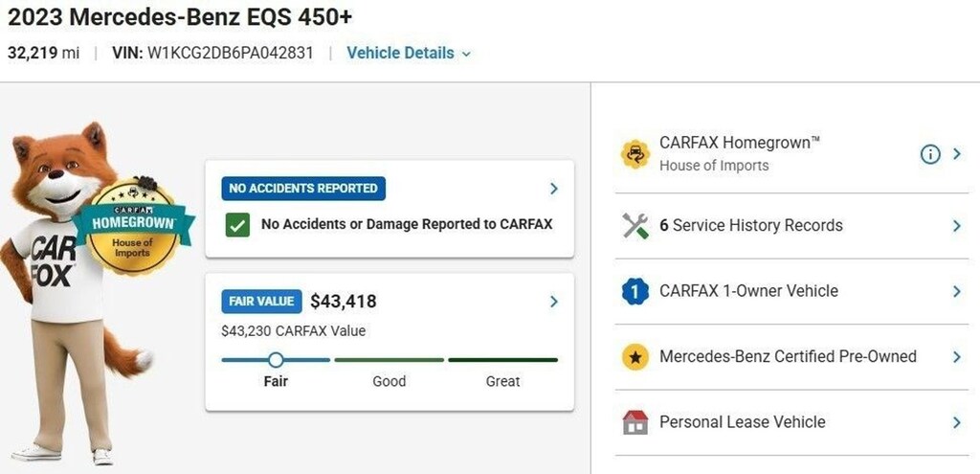
Task: Expand the Vehicle Details dropdown
Action: click(x=409, y=54)
